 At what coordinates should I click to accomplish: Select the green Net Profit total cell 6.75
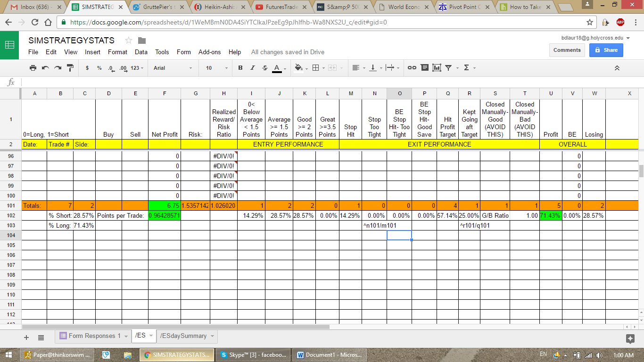(165, 206)
